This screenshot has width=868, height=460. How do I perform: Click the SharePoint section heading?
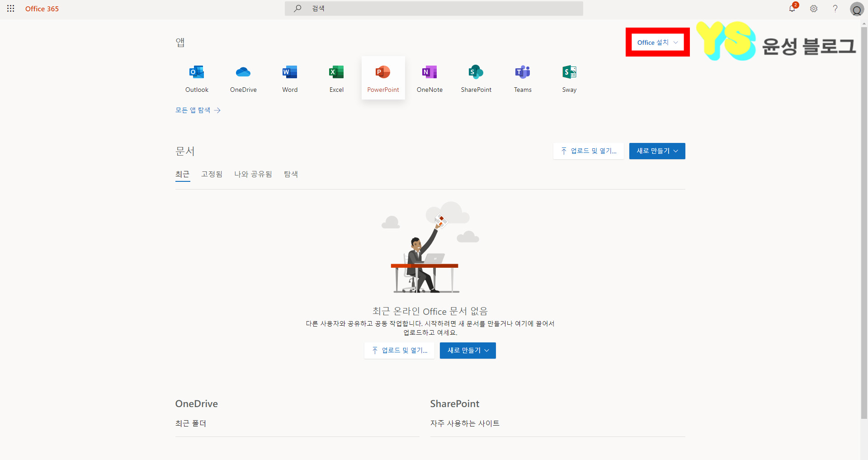[455, 403]
